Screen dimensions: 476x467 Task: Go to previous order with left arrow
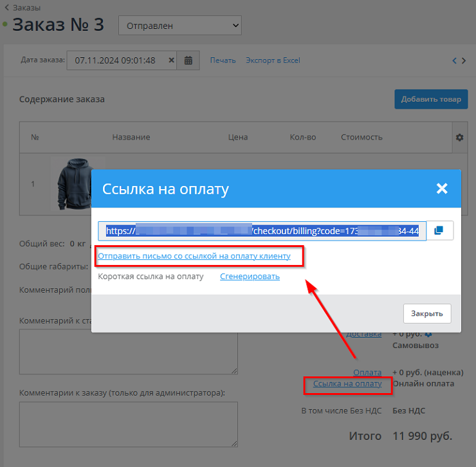[455, 60]
